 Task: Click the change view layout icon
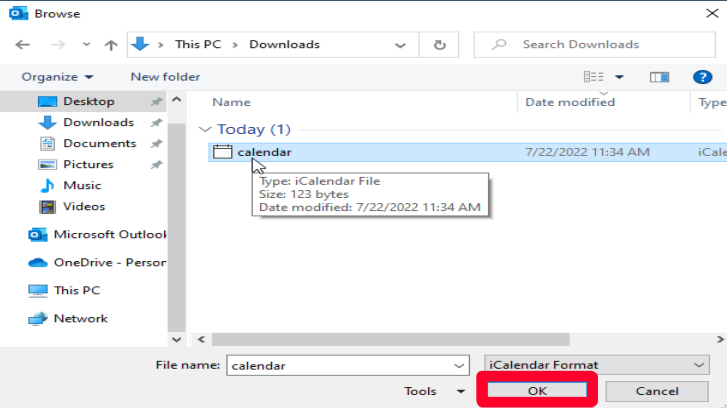(594, 77)
